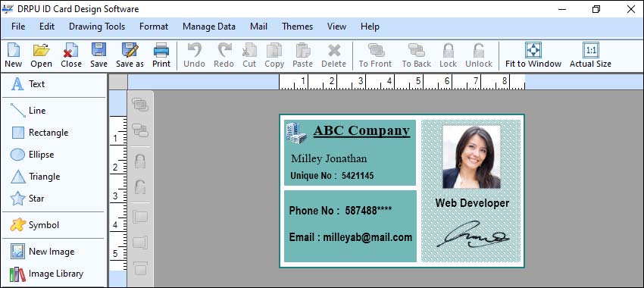Select the Email : milleyab@mail.com text
This screenshot has width=644, height=288.
pyautogui.click(x=351, y=237)
